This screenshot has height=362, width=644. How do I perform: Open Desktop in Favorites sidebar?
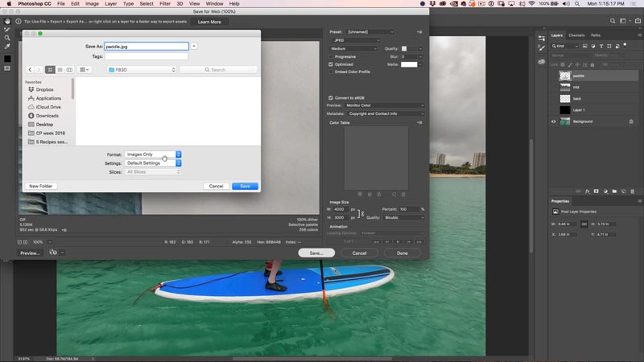40,125
